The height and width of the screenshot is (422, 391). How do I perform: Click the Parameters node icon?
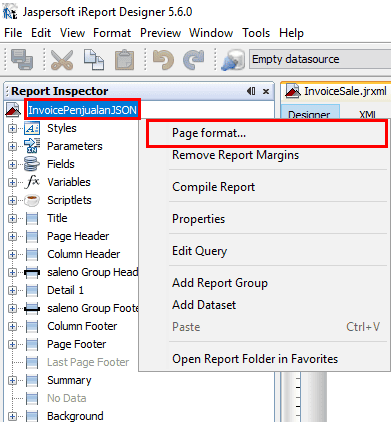pos(32,146)
